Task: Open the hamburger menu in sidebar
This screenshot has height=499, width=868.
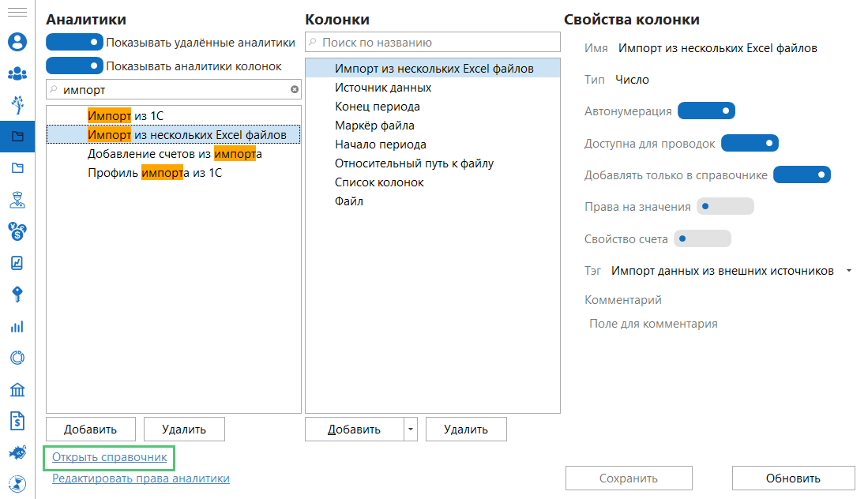Action: tap(17, 14)
